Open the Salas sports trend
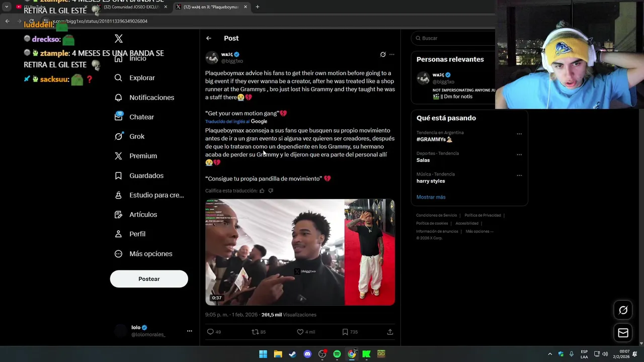The height and width of the screenshot is (362, 644). [423, 160]
